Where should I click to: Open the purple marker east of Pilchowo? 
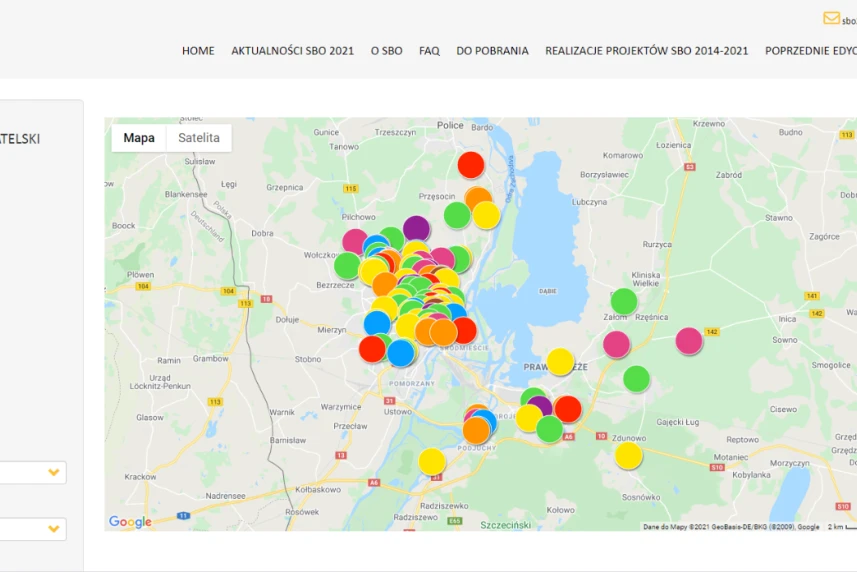(x=416, y=229)
